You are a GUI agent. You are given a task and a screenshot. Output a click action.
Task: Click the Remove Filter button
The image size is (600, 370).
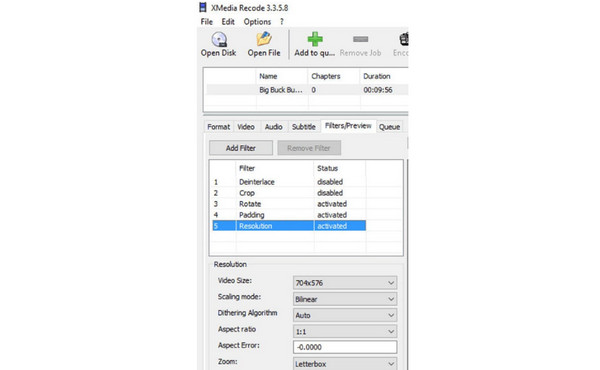pos(309,148)
